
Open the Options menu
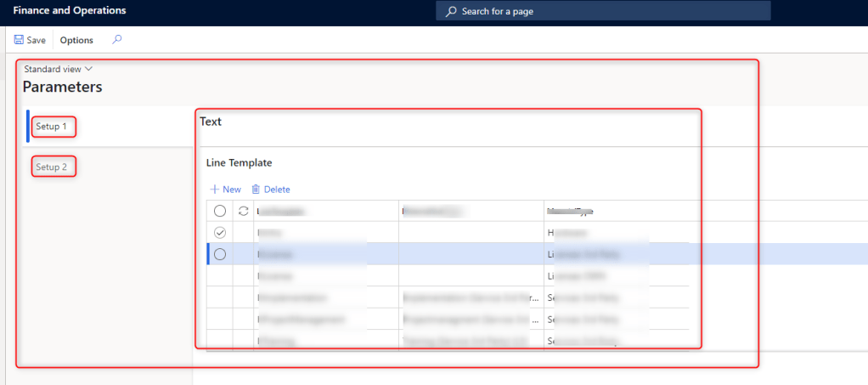(x=76, y=40)
